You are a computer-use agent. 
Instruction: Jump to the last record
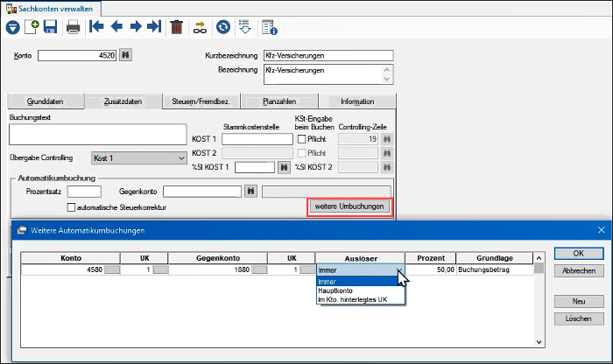[x=154, y=26]
